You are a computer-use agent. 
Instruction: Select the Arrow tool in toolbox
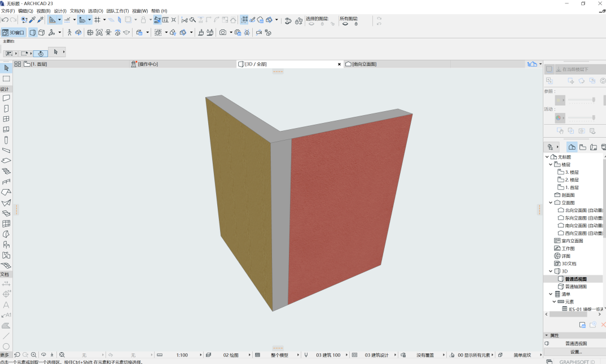(6, 68)
